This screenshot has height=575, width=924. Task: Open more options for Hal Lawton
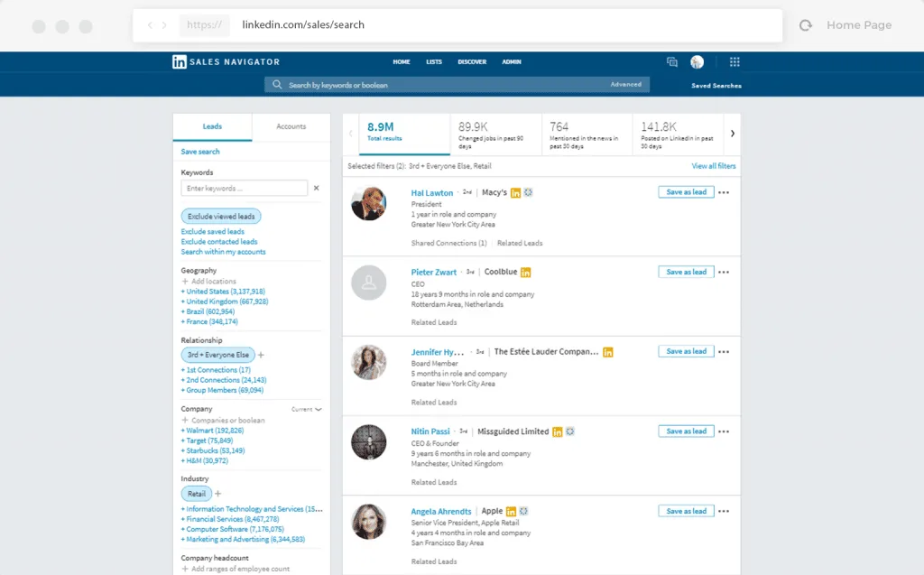(x=724, y=192)
